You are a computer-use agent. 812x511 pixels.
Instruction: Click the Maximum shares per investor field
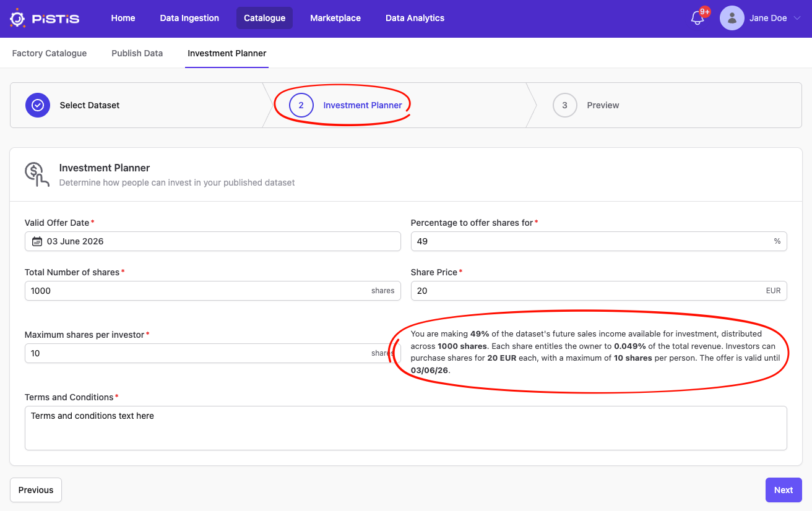click(x=213, y=353)
